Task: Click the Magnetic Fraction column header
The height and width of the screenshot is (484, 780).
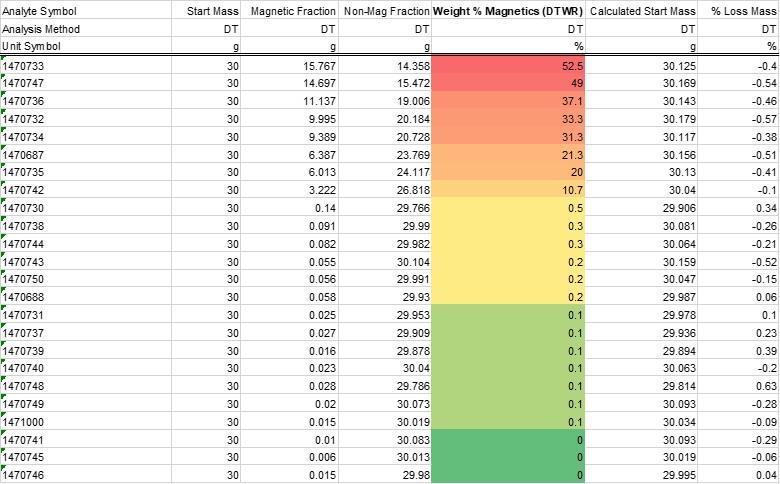Action: (x=292, y=11)
